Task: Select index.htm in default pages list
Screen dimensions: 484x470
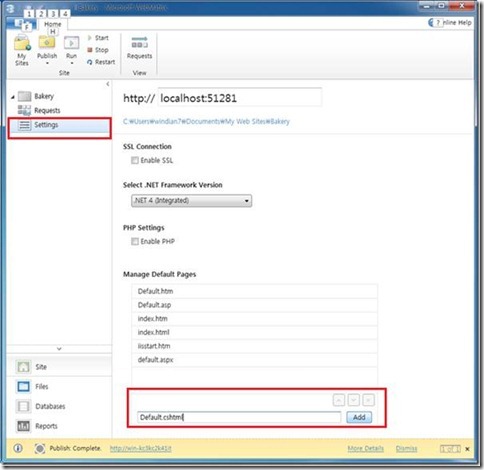Action: (x=254, y=319)
